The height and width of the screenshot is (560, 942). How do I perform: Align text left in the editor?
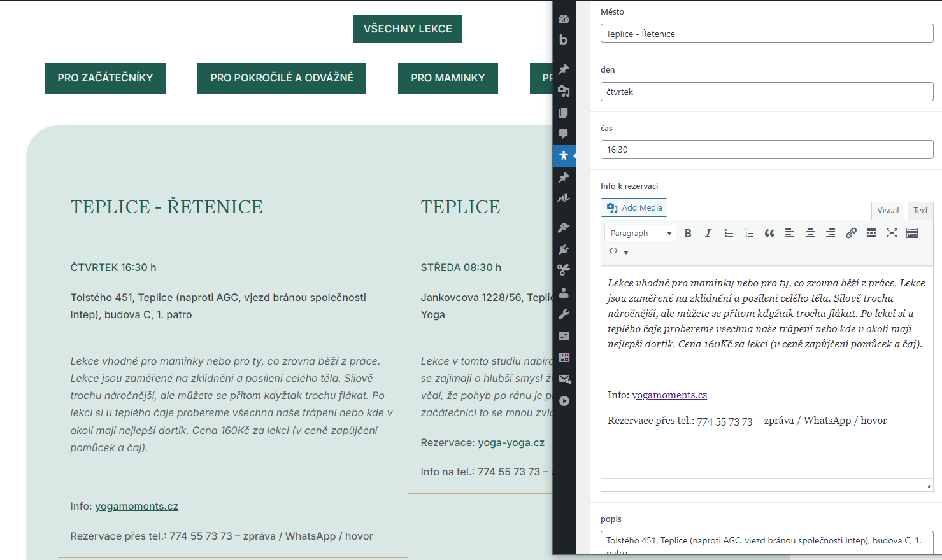pyautogui.click(x=790, y=234)
